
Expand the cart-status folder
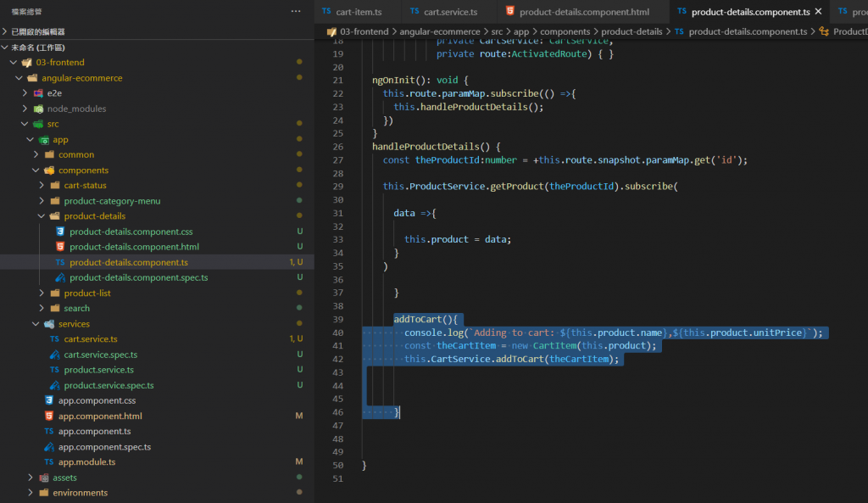pos(42,186)
